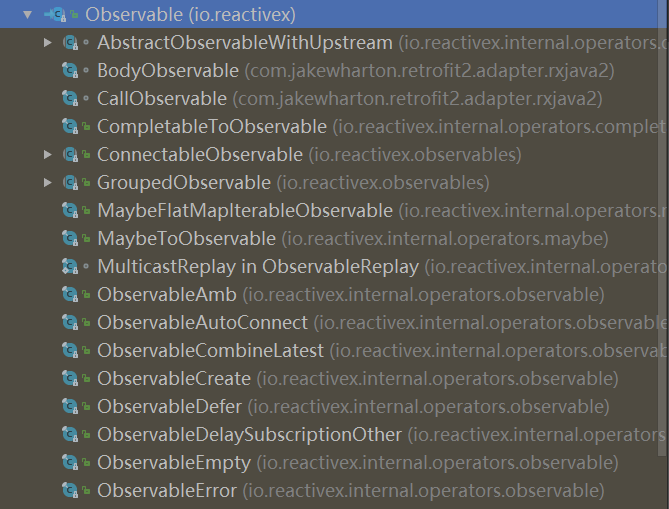Click the class icon of ObservableAmb

pyautogui.click(x=70, y=294)
